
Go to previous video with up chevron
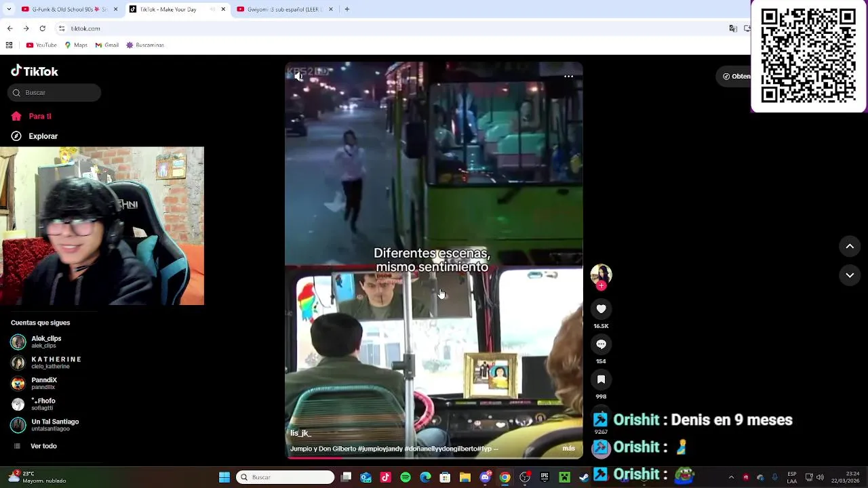(850, 247)
